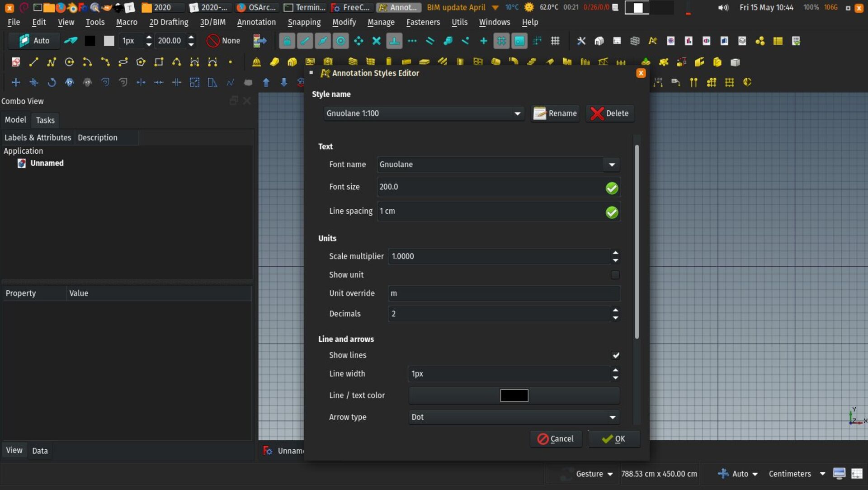
Task: Select the Unnamed document in tree
Action: coord(47,163)
